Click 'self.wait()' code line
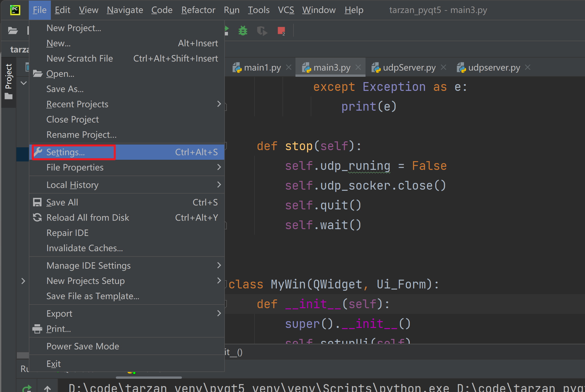Viewport: 585px width, 392px height. pos(323,225)
